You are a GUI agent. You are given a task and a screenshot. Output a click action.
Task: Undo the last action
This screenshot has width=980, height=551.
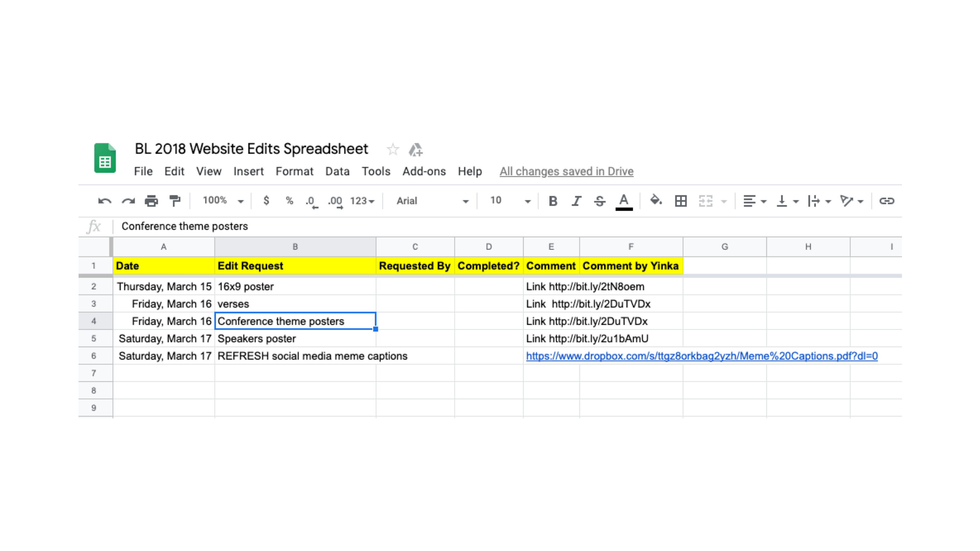point(105,201)
